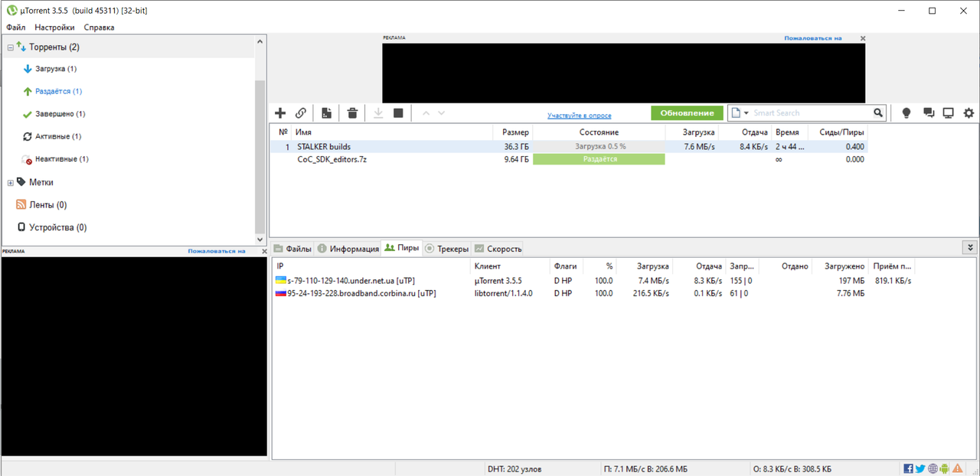Collapse the Торренты (2) tree node
The width and height of the screenshot is (980, 476).
point(11,47)
